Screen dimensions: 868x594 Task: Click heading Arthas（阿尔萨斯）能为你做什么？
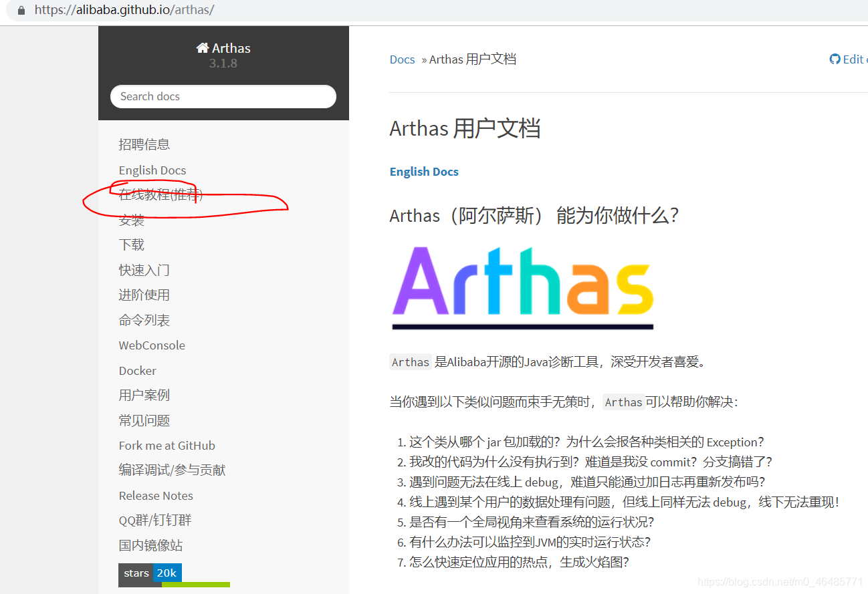(535, 216)
